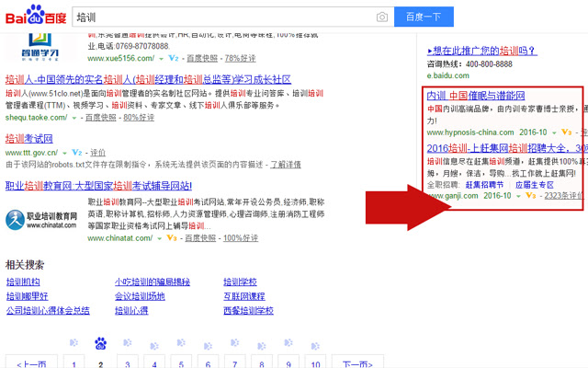Open 应届生专区 sublink
The image size is (588, 368).
[535, 185]
